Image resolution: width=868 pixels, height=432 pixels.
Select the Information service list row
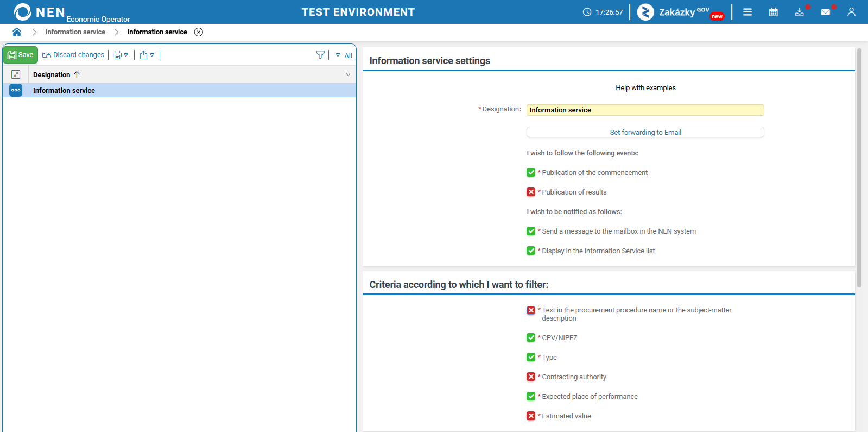coord(179,90)
